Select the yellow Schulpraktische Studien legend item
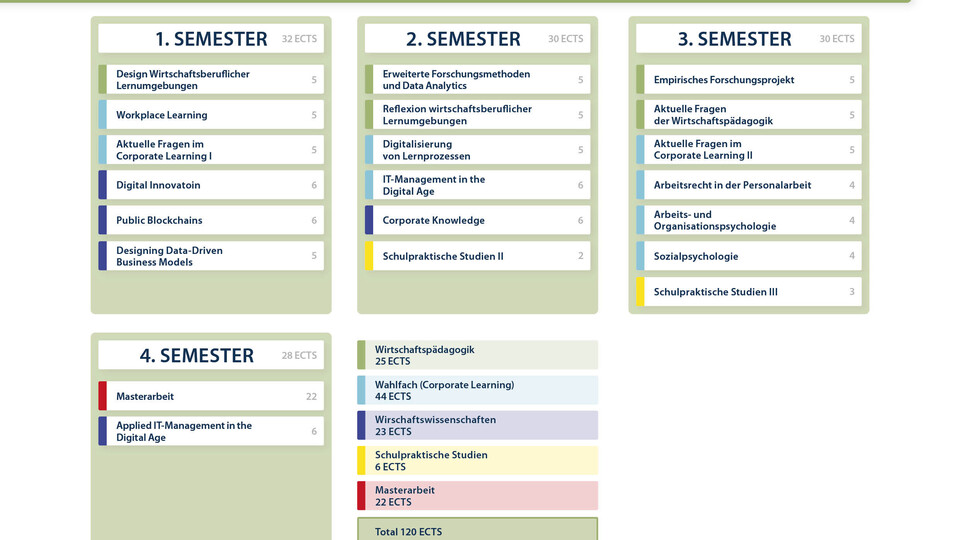Viewport: 960px width, 540px height. point(478,460)
